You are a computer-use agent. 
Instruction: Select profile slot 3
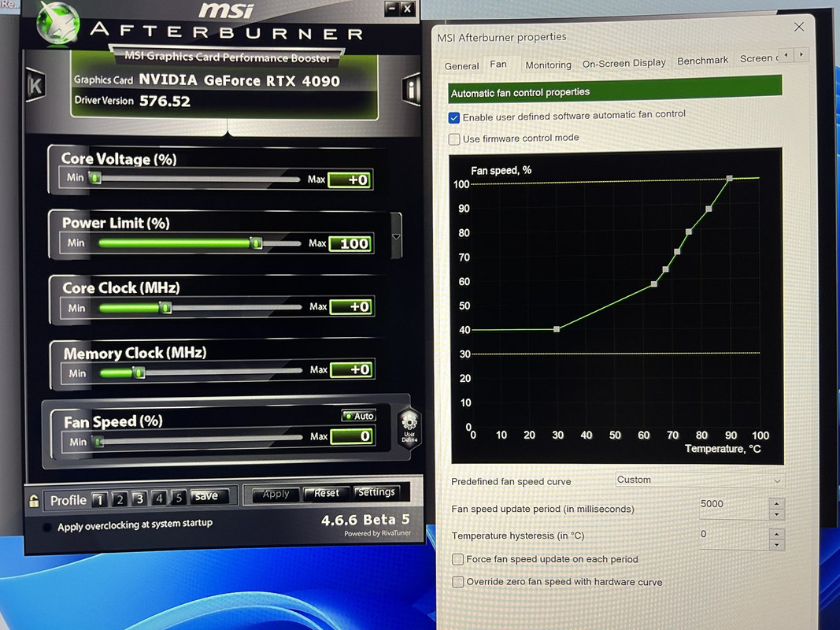[x=139, y=498]
